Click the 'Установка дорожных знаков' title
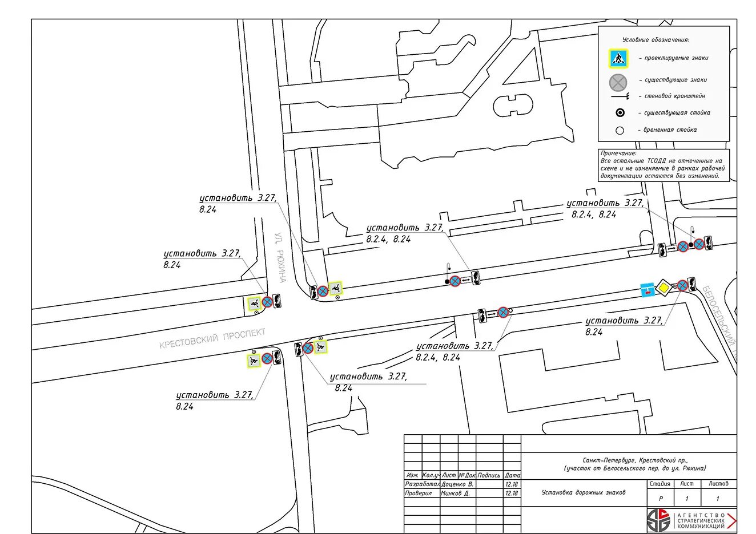Image resolution: width=756 pixels, height=534 pixels. (584, 492)
